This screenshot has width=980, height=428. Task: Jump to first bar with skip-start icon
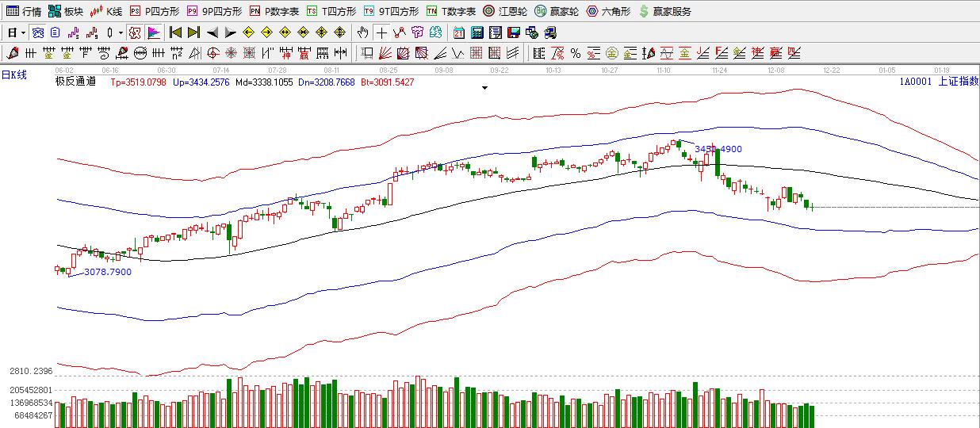click(175, 32)
